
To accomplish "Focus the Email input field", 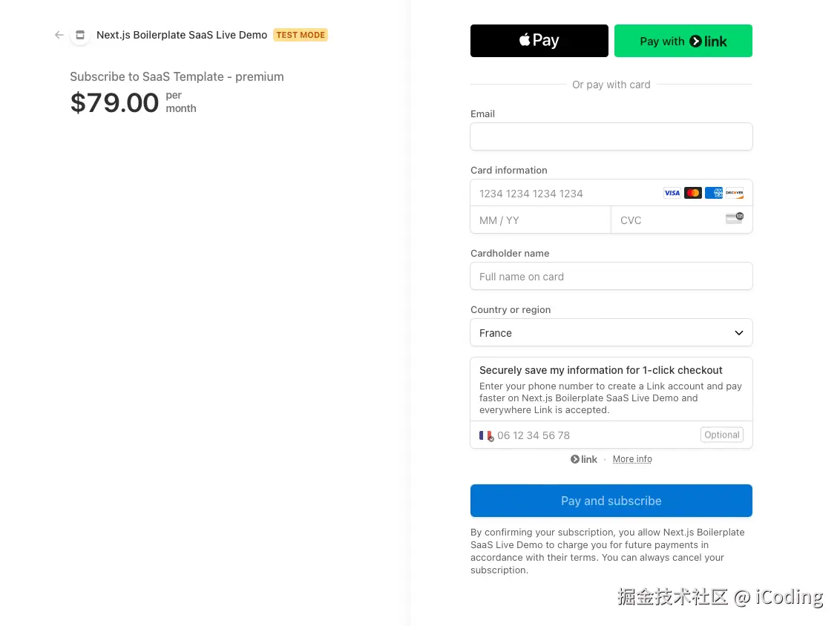I will [611, 136].
